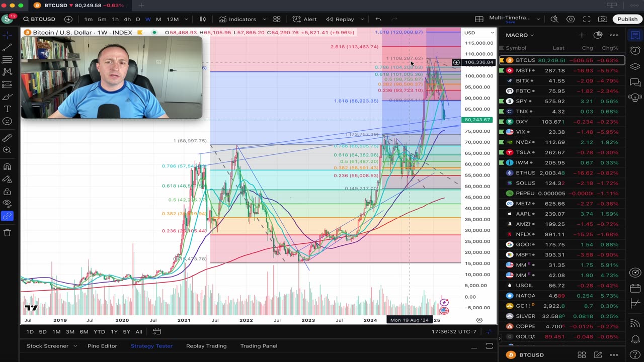The width and height of the screenshot is (644, 362).
Task: Open chart settings hexagon icon
Action: click(x=571, y=19)
